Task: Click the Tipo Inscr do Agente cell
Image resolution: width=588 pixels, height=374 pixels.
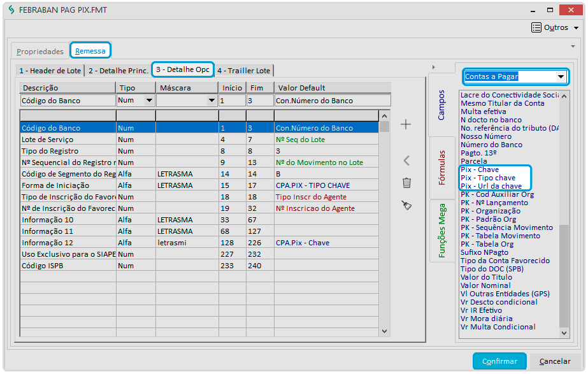Action: coord(326,197)
